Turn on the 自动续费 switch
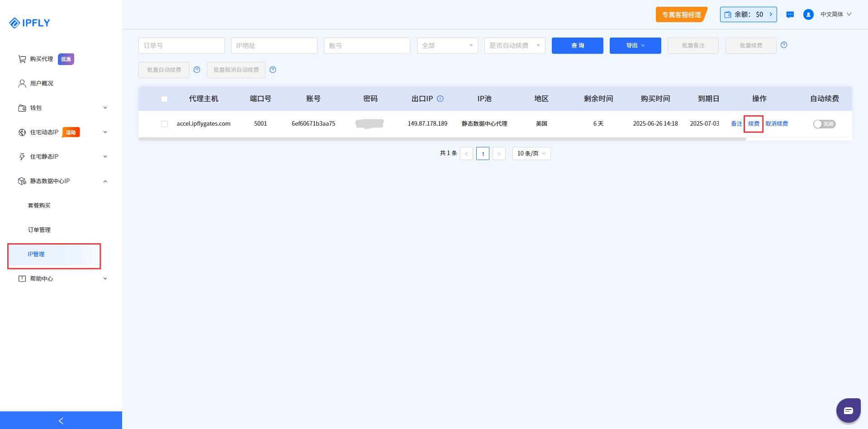 coord(824,124)
